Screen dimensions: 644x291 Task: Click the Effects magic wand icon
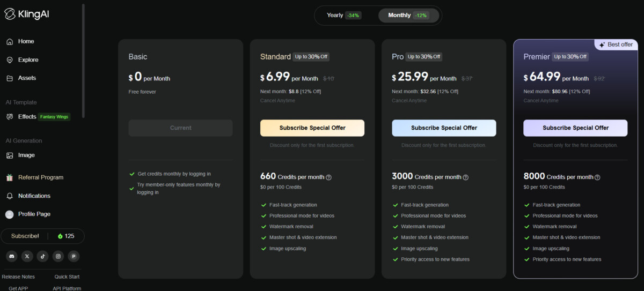click(x=10, y=116)
